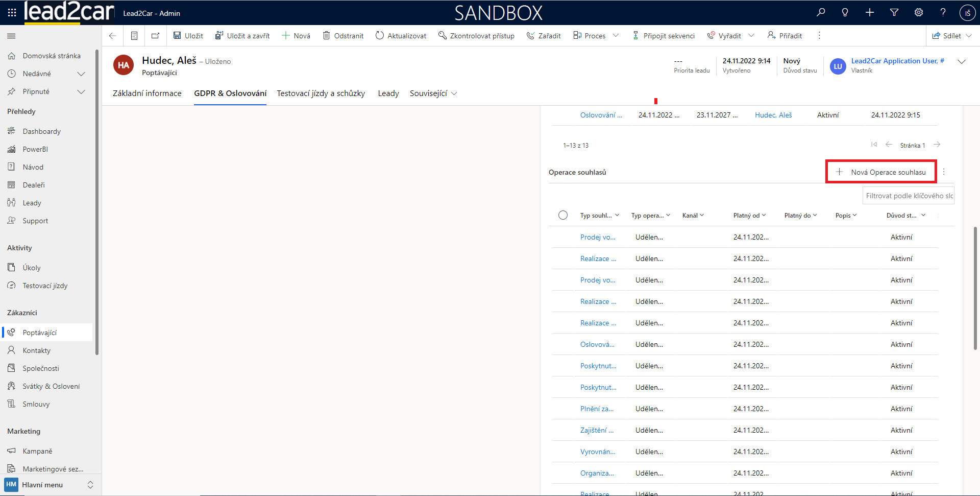The width and height of the screenshot is (980, 496).
Task: Expand the header details chevron beside owner
Action: click(962, 62)
